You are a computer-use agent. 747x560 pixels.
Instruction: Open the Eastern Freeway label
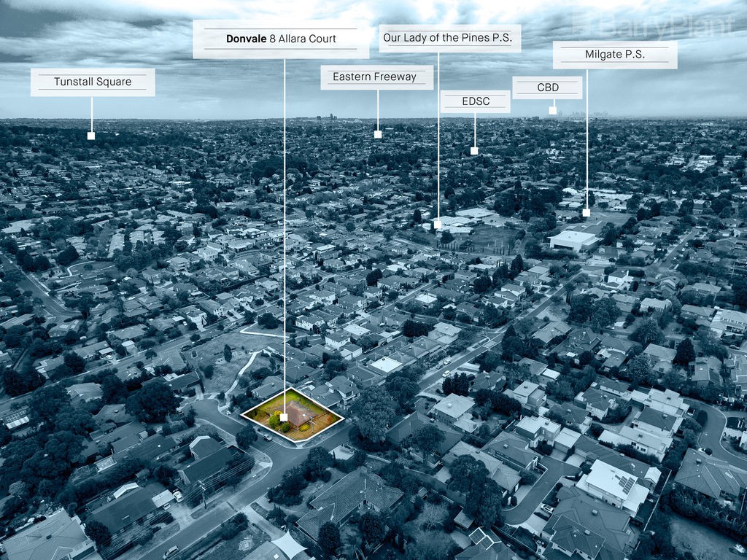[x=377, y=77]
